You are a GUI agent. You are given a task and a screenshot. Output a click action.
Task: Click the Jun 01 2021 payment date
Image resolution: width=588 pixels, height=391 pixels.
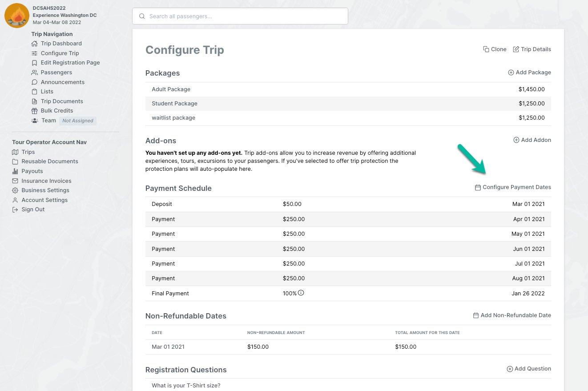coord(529,249)
